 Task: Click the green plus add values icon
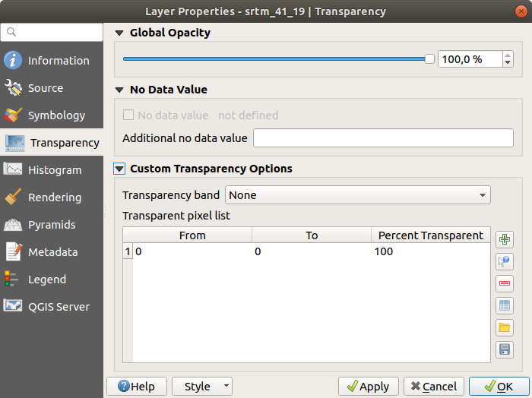click(x=504, y=239)
